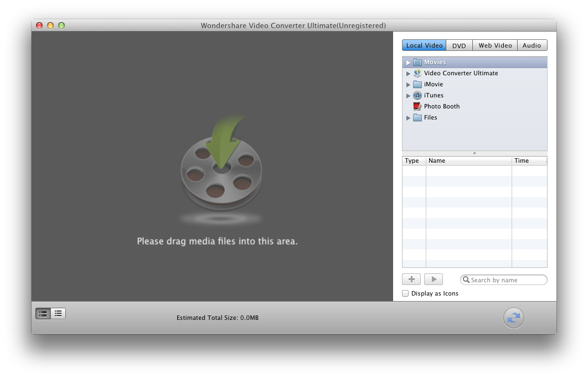Expand the Files folder
Viewport: 588px width, 378px height.
[409, 118]
